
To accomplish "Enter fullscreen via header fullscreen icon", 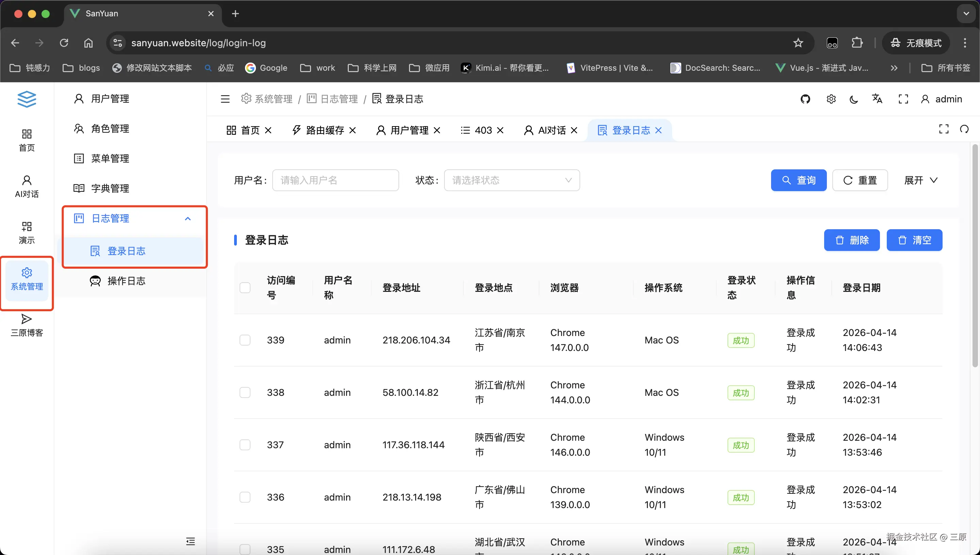I will (903, 99).
